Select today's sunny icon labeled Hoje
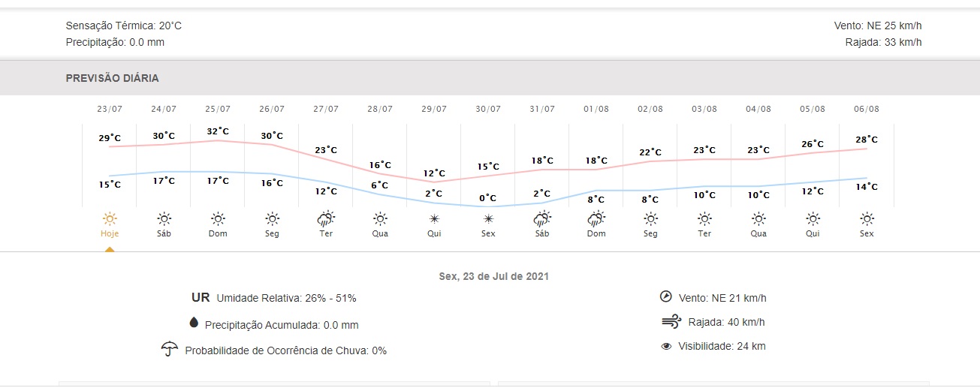The image size is (980, 388). coord(110,219)
